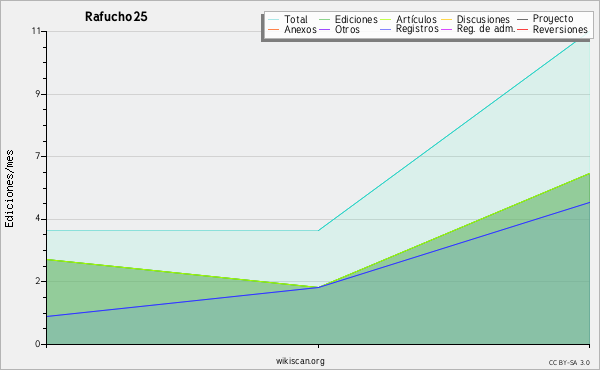Viewport: 600px width, 370px height.
Task: Click the y-axis value 4
Action: click(38, 218)
